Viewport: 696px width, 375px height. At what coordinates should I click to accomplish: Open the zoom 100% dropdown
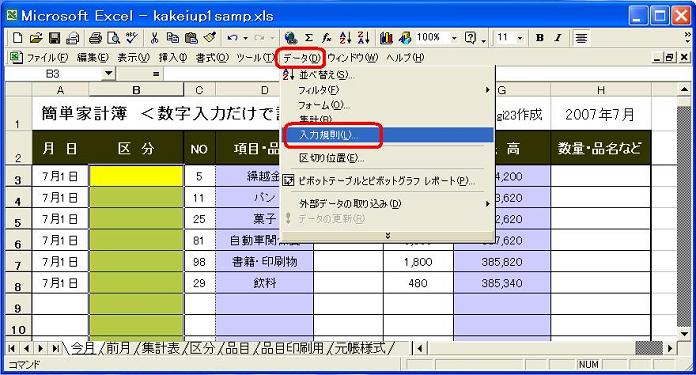pos(454,38)
